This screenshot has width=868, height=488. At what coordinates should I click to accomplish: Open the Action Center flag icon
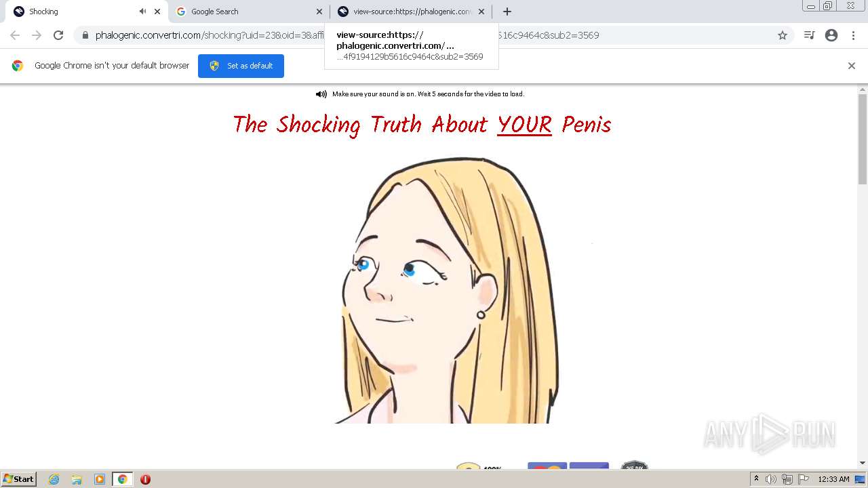[x=804, y=479]
